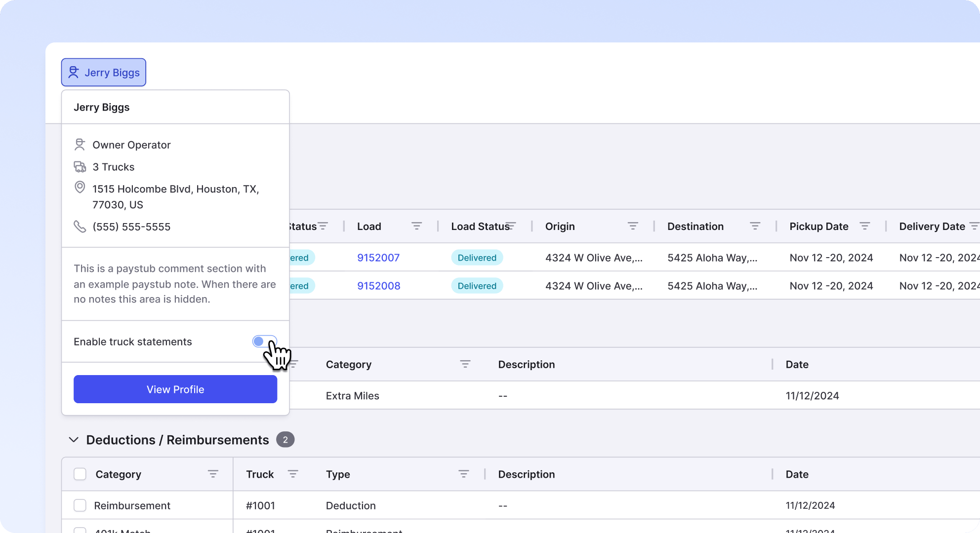
Task: Collapse the Deductions / Reimbursements section
Action: coord(74,440)
